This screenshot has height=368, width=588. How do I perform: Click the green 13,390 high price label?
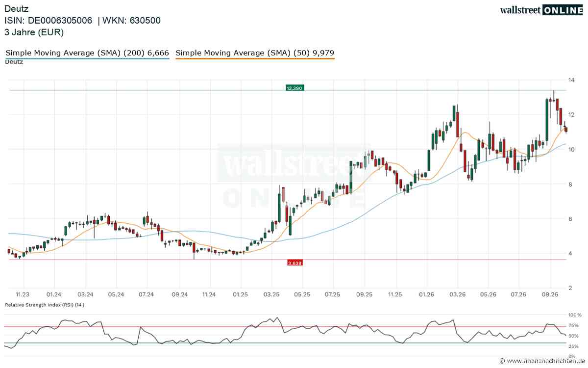(295, 88)
